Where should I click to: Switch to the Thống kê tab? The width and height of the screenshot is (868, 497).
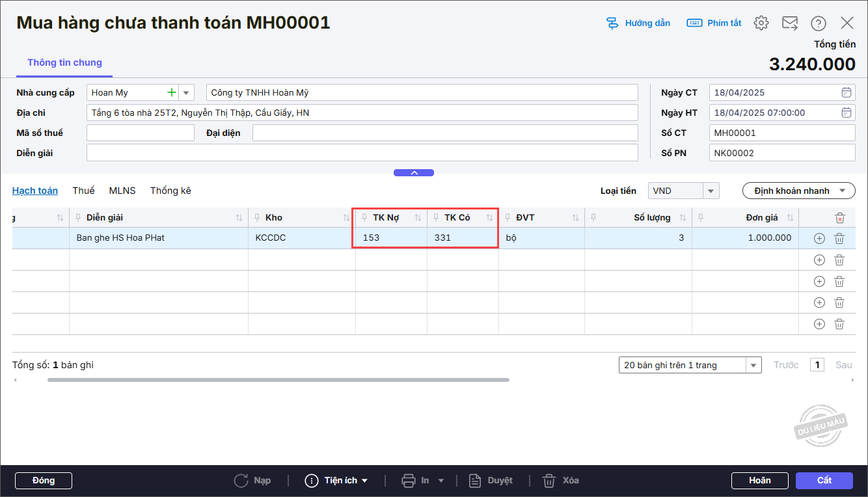click(170, 191)
